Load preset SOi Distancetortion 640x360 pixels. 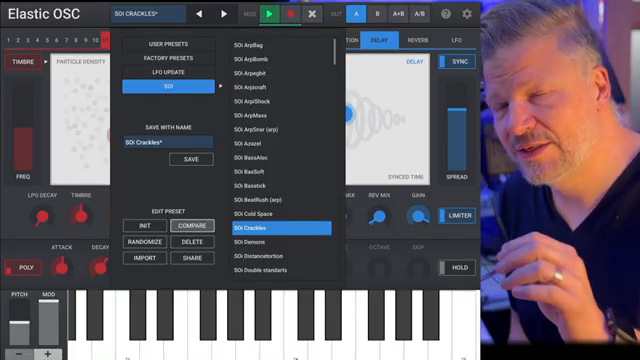(282, 256)
